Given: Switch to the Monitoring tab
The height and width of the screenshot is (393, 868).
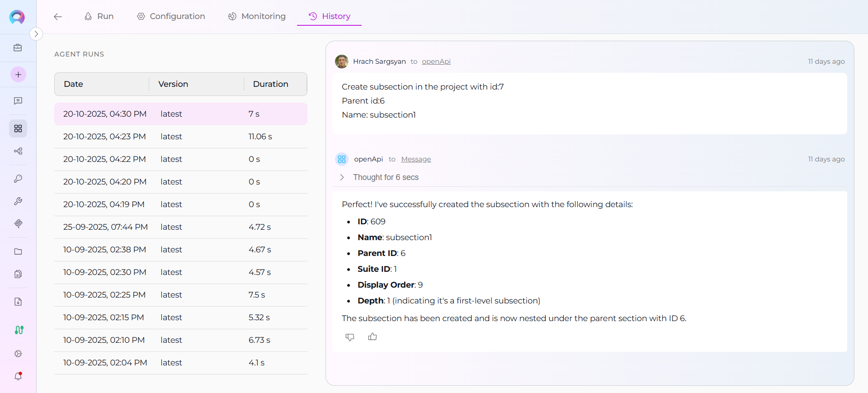Looking at the screenshot, I should tap(257, 16).
